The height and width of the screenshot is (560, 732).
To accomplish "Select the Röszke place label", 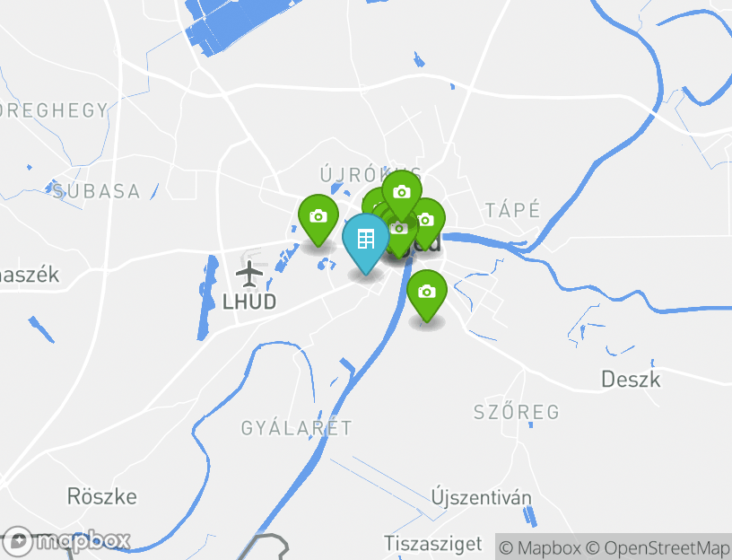I will [101, 496].
